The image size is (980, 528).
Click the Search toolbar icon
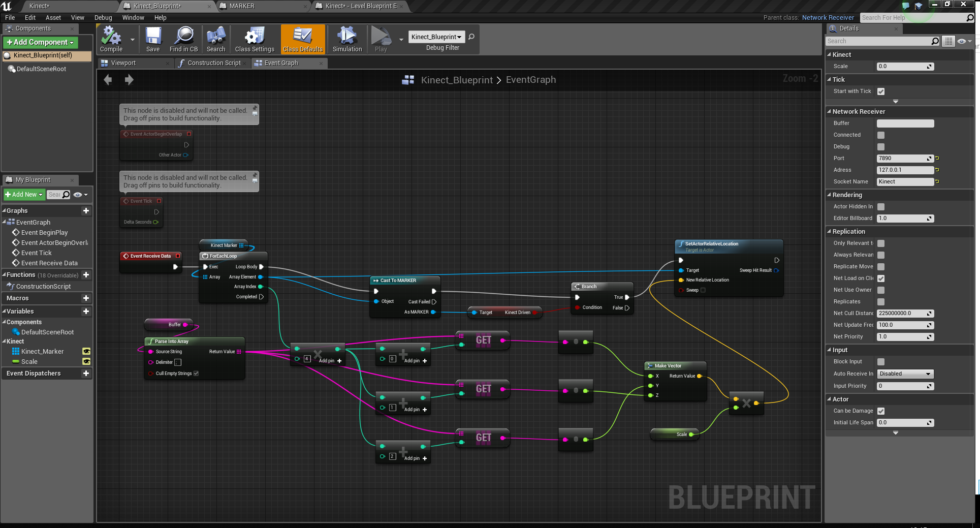tap(216, 39)
